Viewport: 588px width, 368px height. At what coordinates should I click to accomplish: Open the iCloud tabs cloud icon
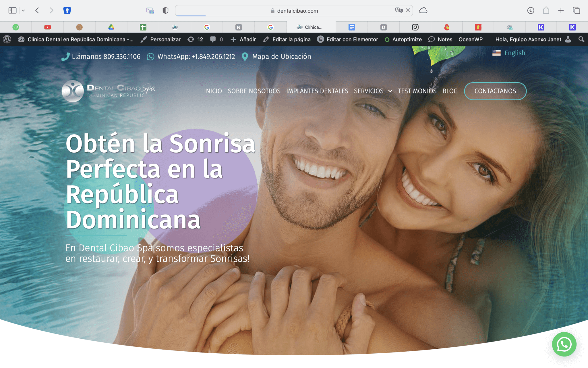click(423, 11)
